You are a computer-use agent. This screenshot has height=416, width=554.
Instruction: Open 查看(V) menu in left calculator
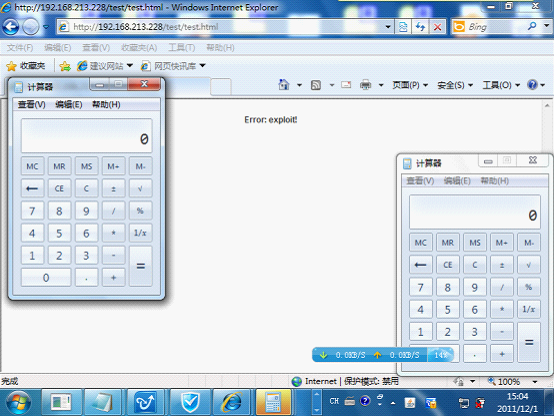32,105
